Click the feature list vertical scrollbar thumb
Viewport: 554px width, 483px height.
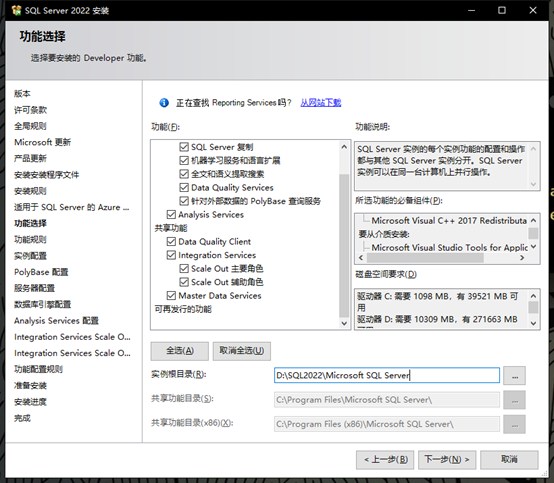click(x=344, y=246)
